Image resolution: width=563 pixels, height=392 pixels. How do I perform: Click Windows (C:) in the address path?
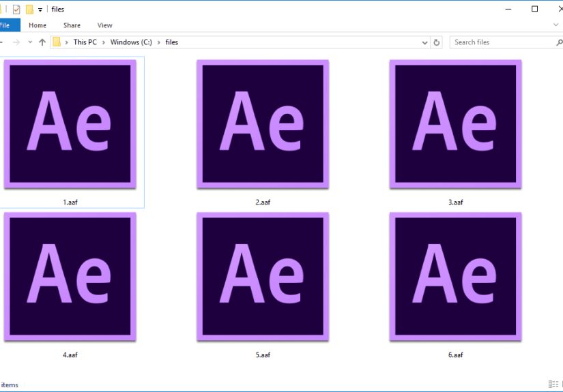coord(131,42)
